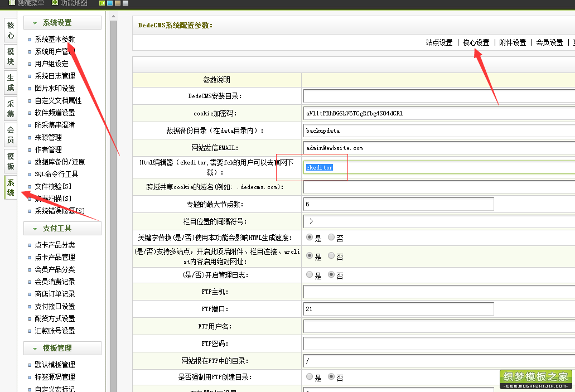The image size is (575, 392).
Task: Open 防采集串混淆 in the sidebar
Action: coord(55,125)
